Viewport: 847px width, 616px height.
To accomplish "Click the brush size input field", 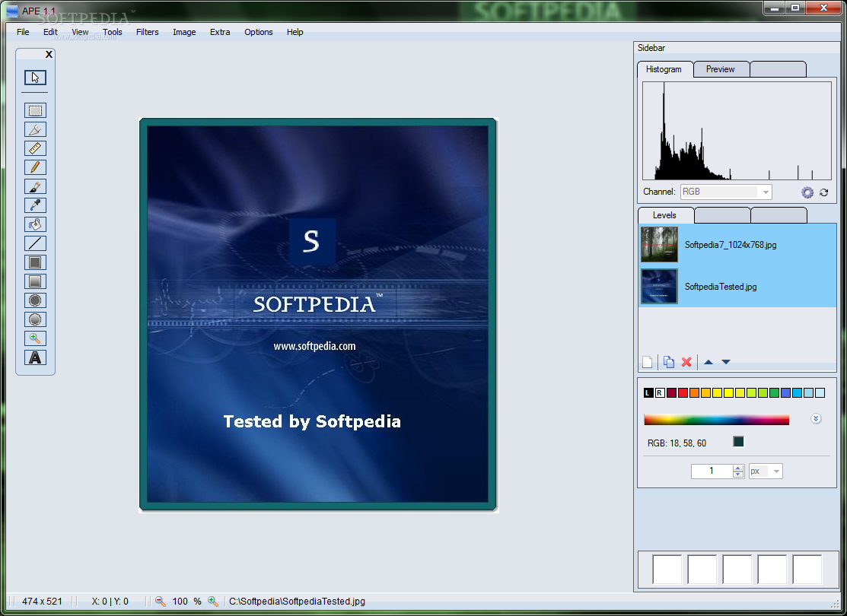I will (x=712, y=471).
